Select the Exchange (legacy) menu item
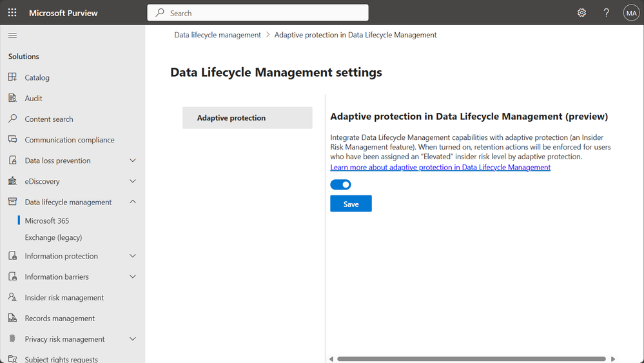The height and width of the screenshot is (363, 644). [x=54, y=237]
